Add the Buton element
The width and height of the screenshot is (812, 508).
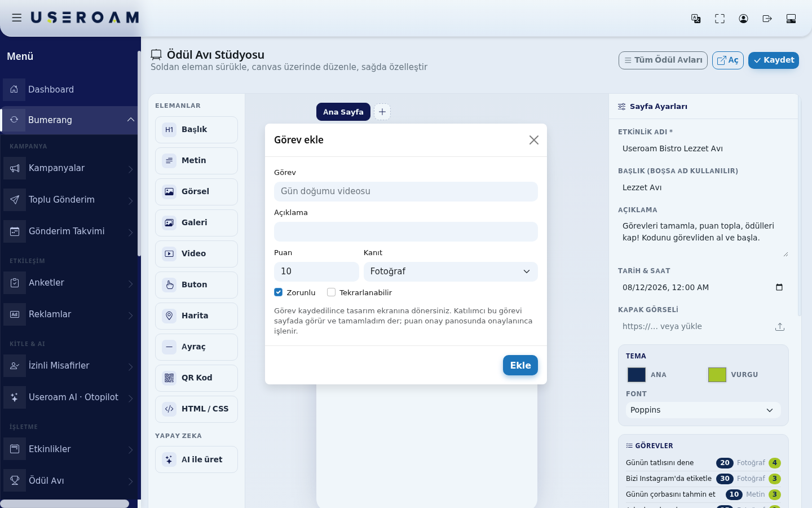(196, 285)
